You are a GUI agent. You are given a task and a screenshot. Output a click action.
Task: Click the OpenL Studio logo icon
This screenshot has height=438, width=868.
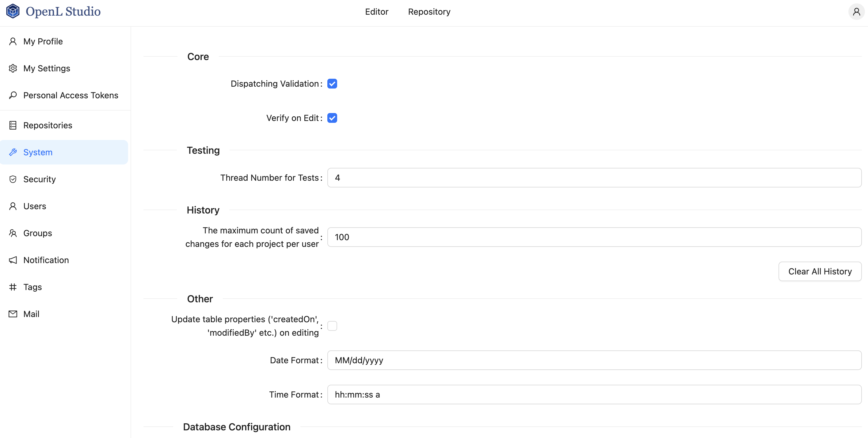(13, 11)
